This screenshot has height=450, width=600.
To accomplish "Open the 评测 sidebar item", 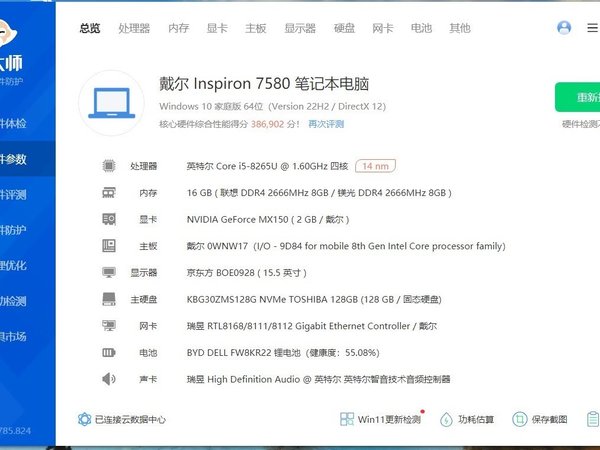I will pos(28,194).
